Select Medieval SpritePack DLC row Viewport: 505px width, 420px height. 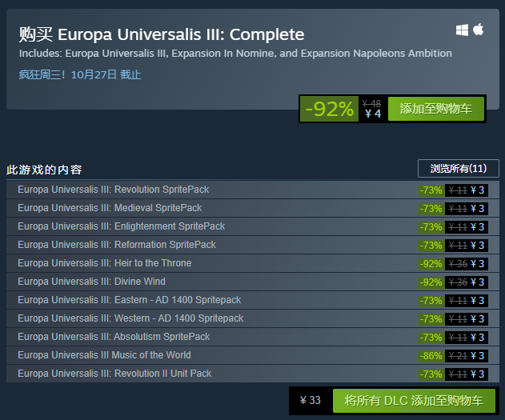point(110,208)
